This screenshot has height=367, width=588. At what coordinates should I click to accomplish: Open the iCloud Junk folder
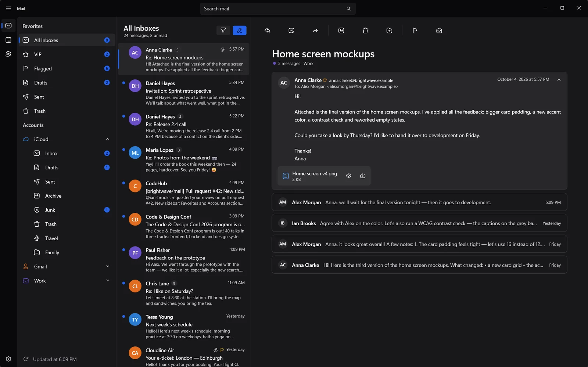click(67, 210)
